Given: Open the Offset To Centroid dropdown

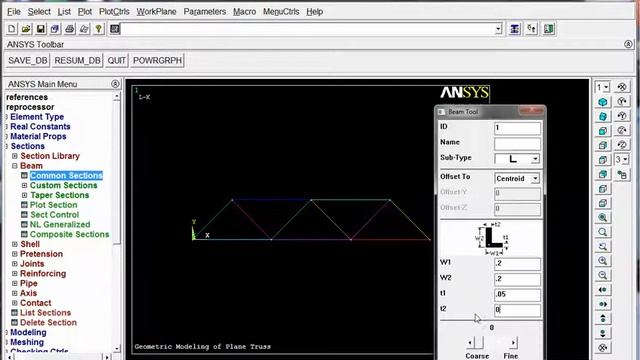Looking at the screenshot, I should click(535, 178).
